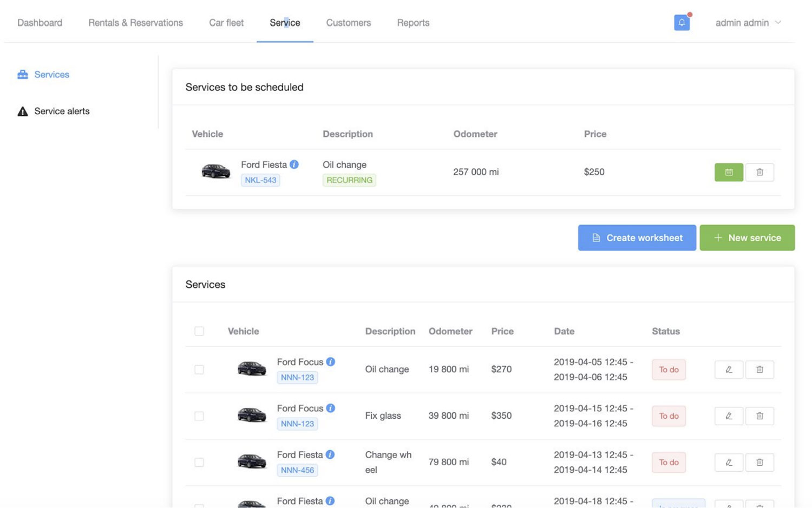The image size is (812, 508).
Task: Click To do status in $350 row
Action: pyautogui.click(x=669, y=416)
